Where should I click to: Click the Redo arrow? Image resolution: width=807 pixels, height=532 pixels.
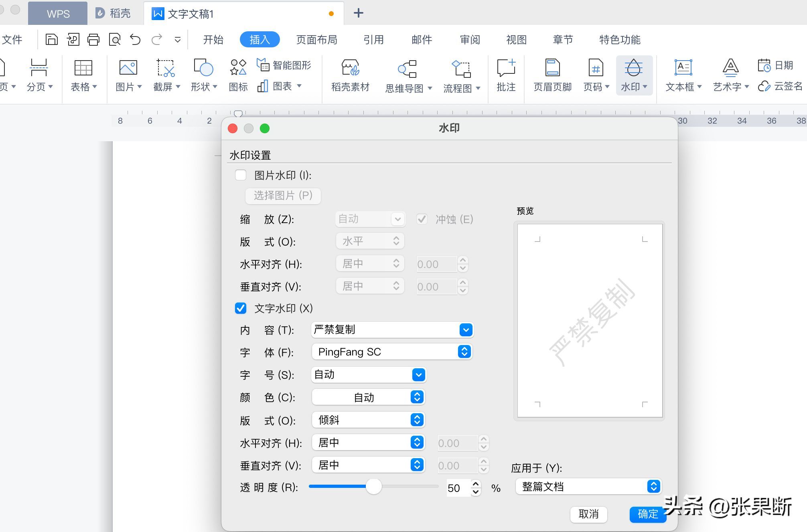(x=157, y=39)
